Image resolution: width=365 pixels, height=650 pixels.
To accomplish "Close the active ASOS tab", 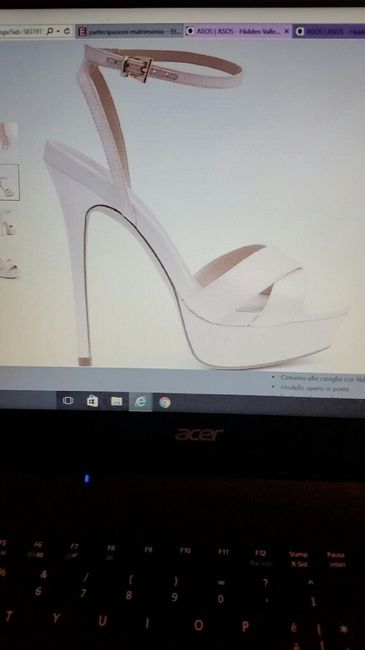I will [286, 31].
